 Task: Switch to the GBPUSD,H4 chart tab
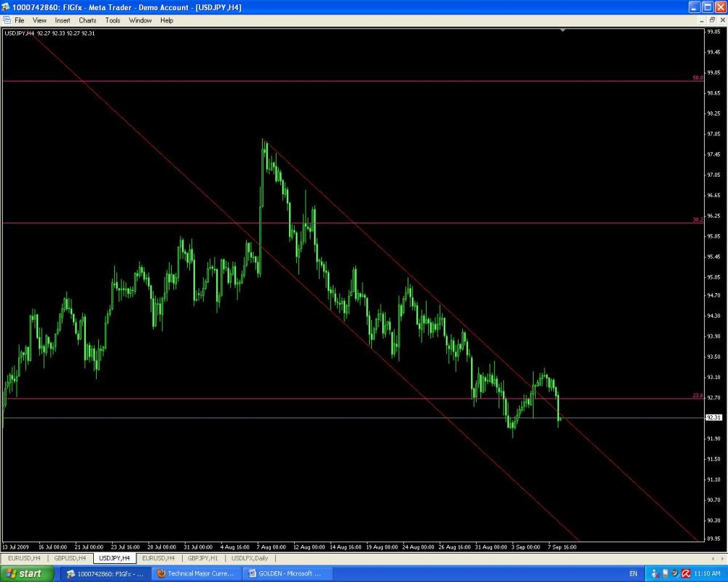click(x=70, y=558)
